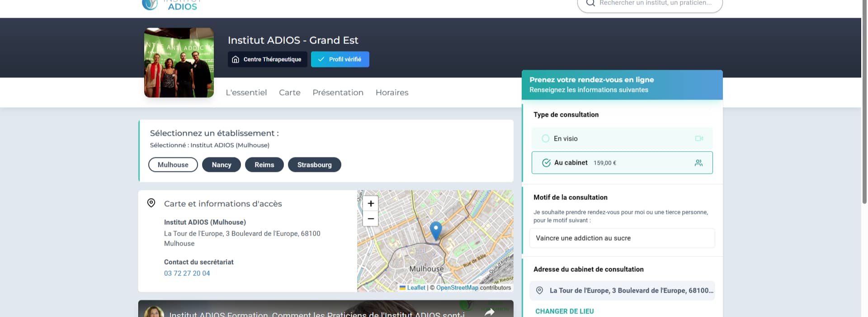
Task: Open the Institut ADIOS logo link
Action: click(x=172, y=5)
